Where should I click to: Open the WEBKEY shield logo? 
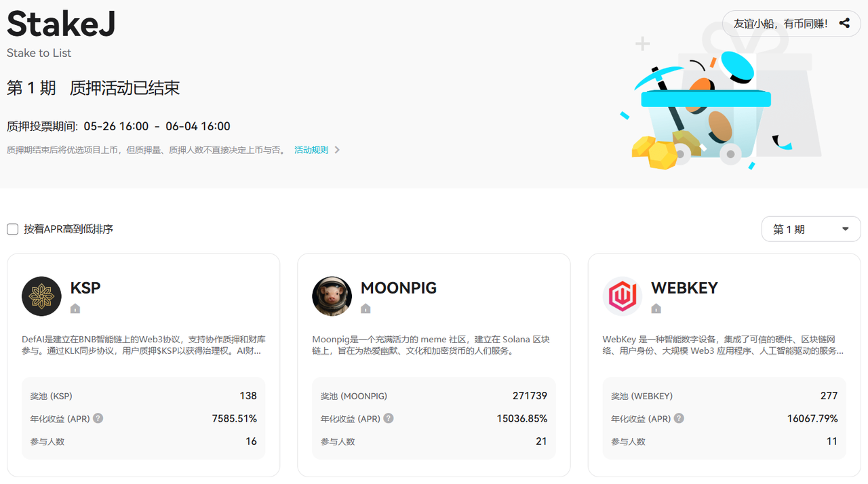[622, 296]
